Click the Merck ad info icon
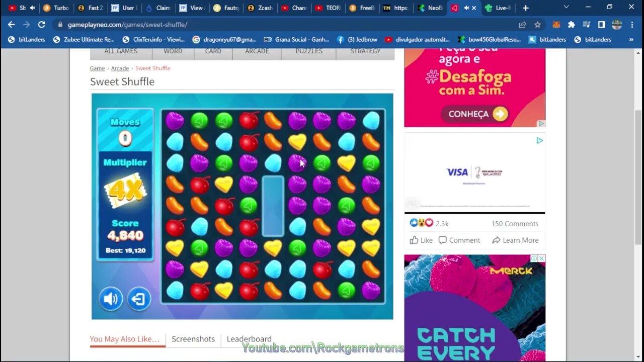 tap(534, 258)
